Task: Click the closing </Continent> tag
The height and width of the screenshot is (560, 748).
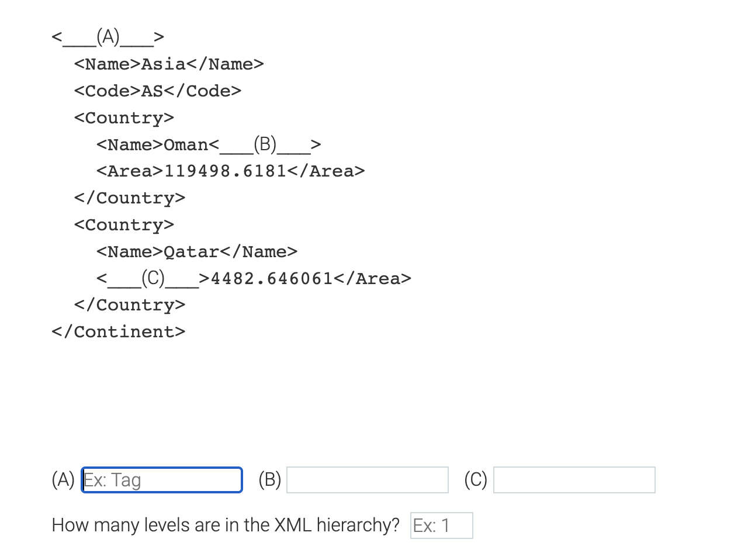Action: click(119, 331)
